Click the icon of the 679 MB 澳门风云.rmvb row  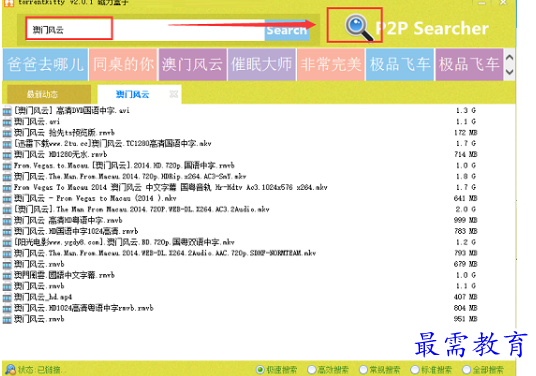[7, 265]
